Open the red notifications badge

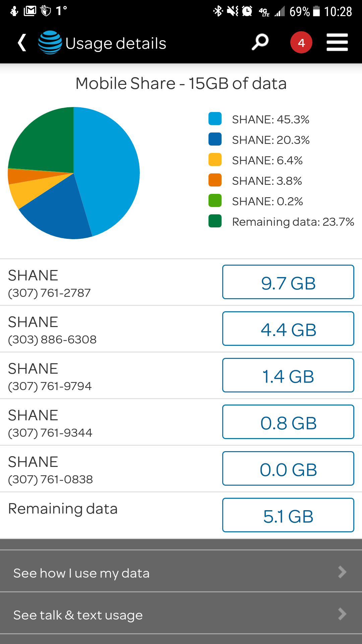pos(301,43)
